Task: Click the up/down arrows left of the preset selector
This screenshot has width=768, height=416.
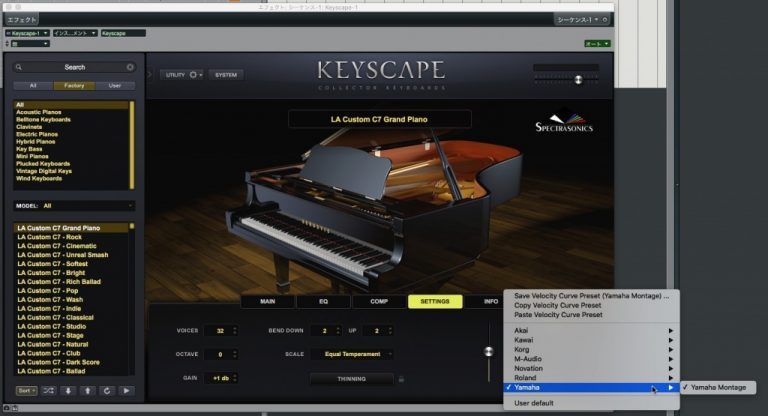Action: [x=7, y=44]
